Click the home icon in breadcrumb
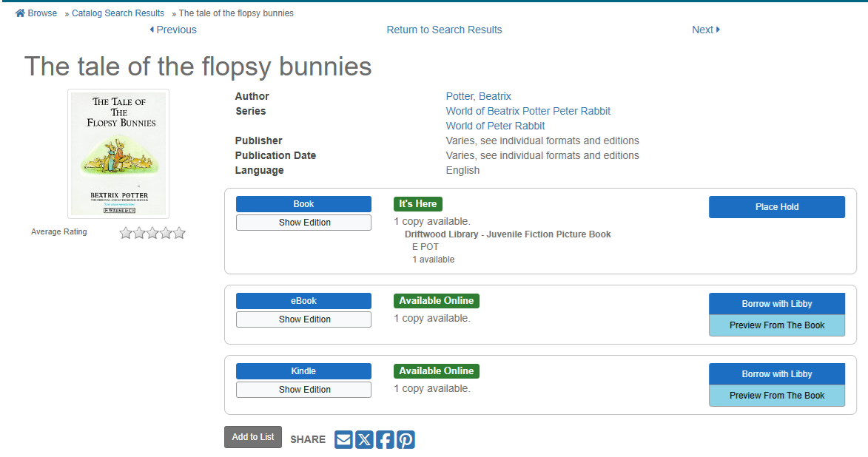Viewport: 868px width, 457px height. [x=20, y=13]
